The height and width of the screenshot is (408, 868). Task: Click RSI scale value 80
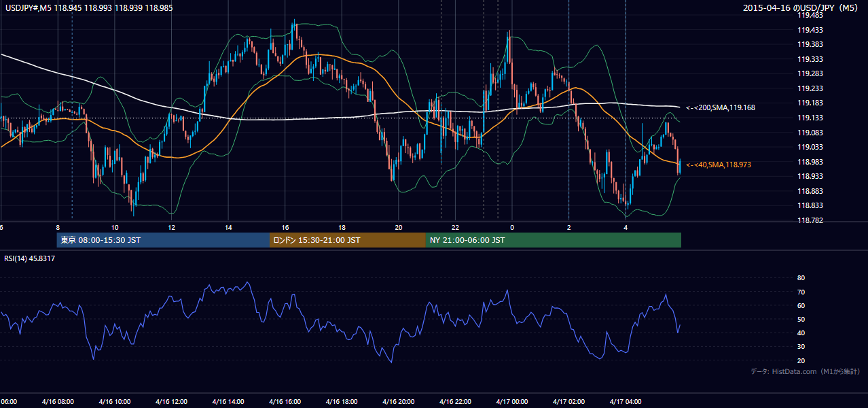[801, 278]
